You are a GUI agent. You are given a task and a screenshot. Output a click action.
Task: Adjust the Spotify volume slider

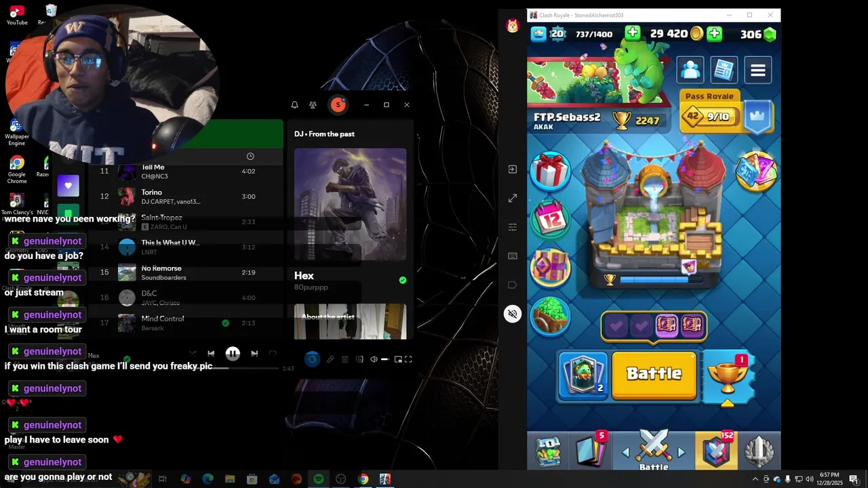(x=384, y=359)
